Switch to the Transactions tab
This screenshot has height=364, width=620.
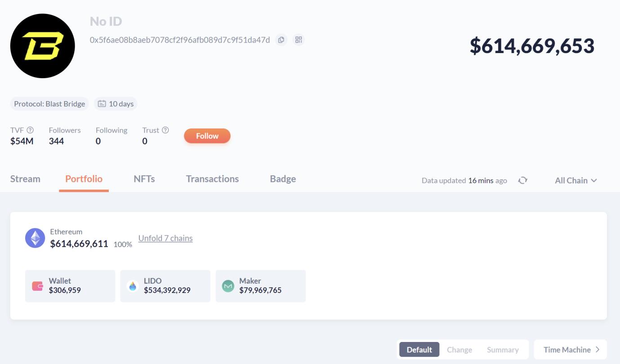[212, 179]
